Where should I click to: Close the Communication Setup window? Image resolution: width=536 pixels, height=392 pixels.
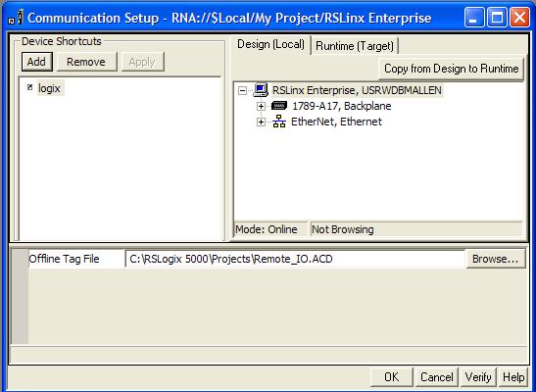pos(519,18)
